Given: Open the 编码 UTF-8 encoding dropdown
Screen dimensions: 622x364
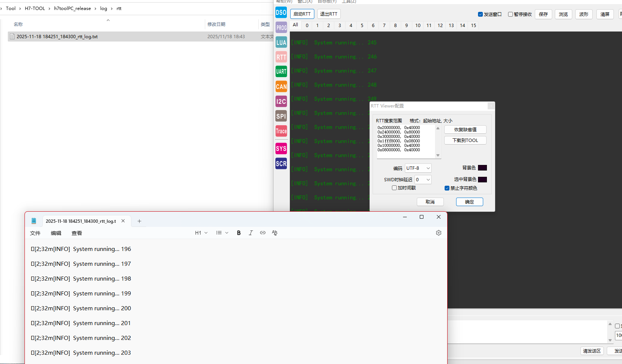Looking at the screenshot, I should pyautogui.click(x=418, y=168).
